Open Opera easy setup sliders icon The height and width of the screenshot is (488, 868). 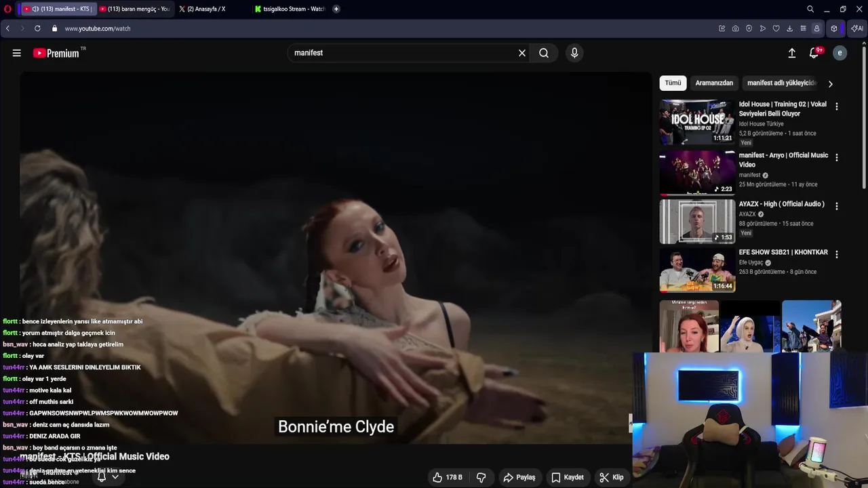[804, 28]
